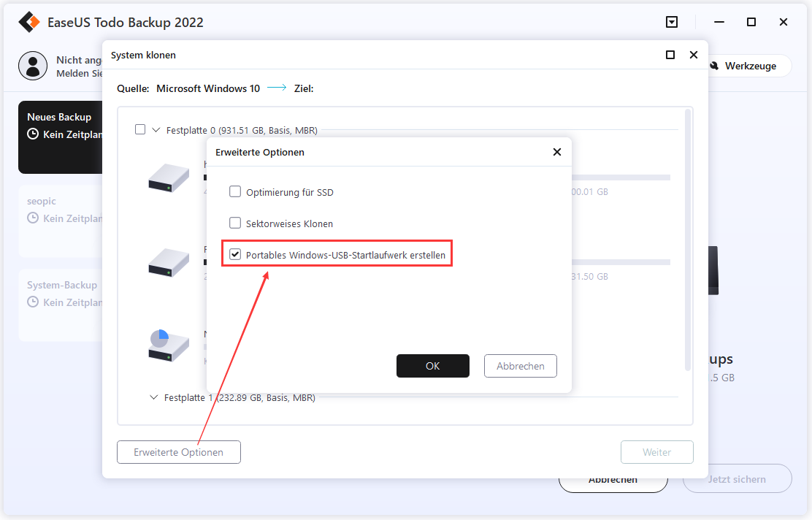Select the seopic backup task

pyautogui.click(x=60, y=221)
